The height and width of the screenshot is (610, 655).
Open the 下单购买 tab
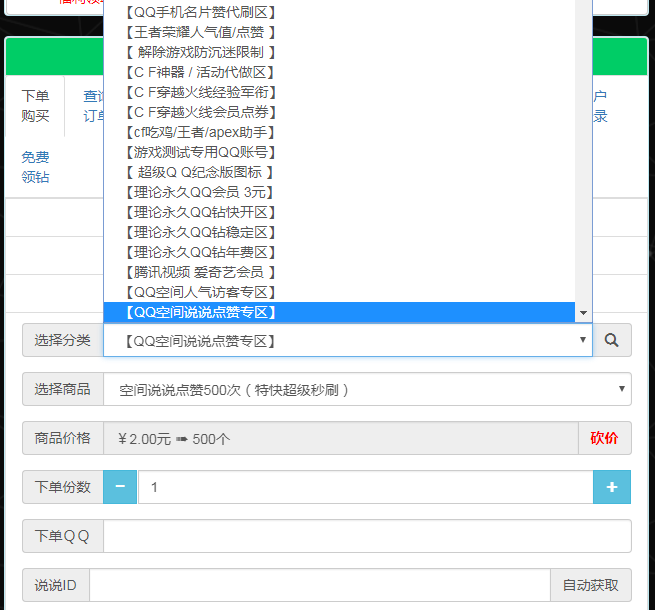click(35, 106)
